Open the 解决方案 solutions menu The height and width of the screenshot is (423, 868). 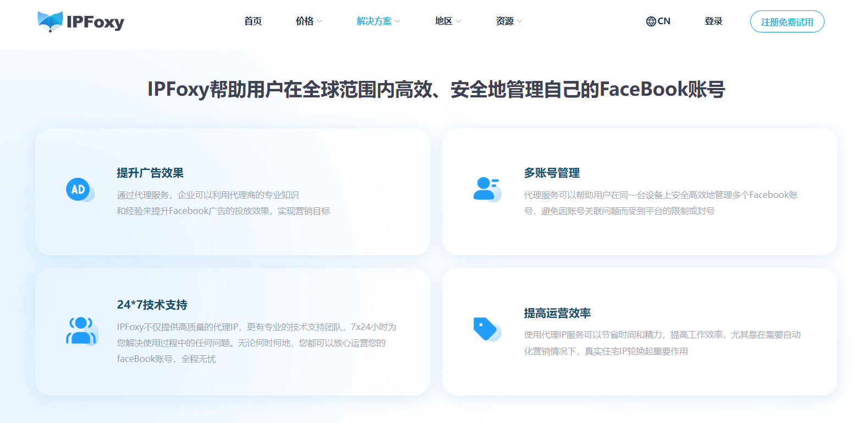374,21
